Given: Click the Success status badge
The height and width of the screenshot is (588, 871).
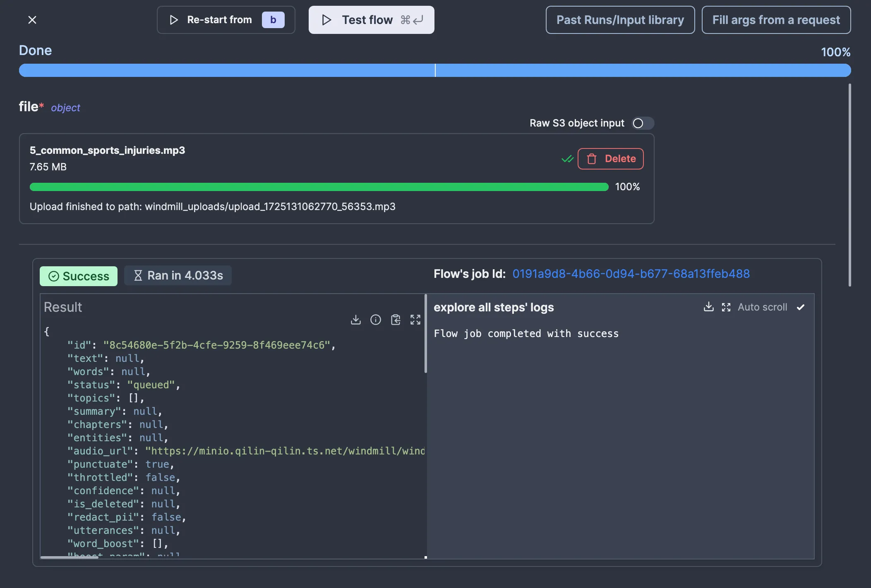Looking at the screenshot, I should click(x=79, y=276).
